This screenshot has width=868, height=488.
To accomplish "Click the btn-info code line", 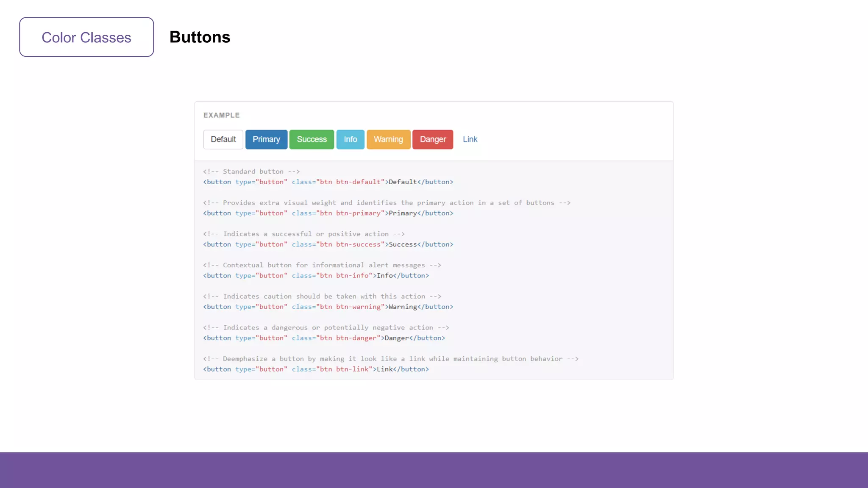I will [x=316, y=276].
